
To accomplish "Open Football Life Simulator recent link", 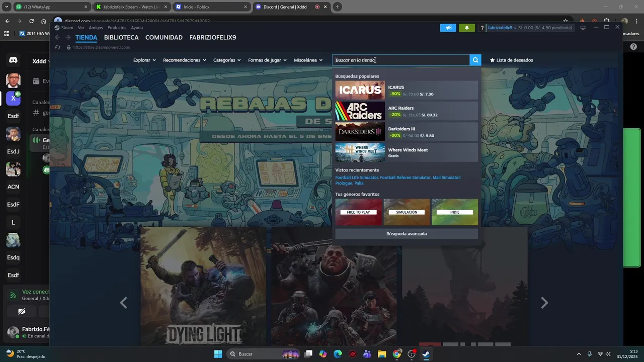I will (x=357, y=177).
